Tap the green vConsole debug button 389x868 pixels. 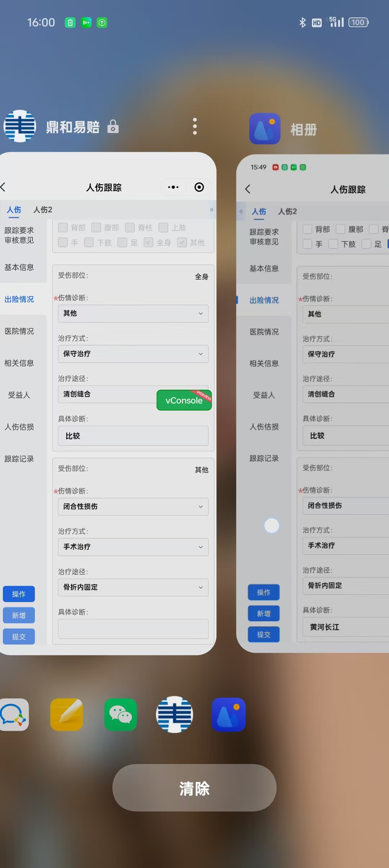point(184,400)
